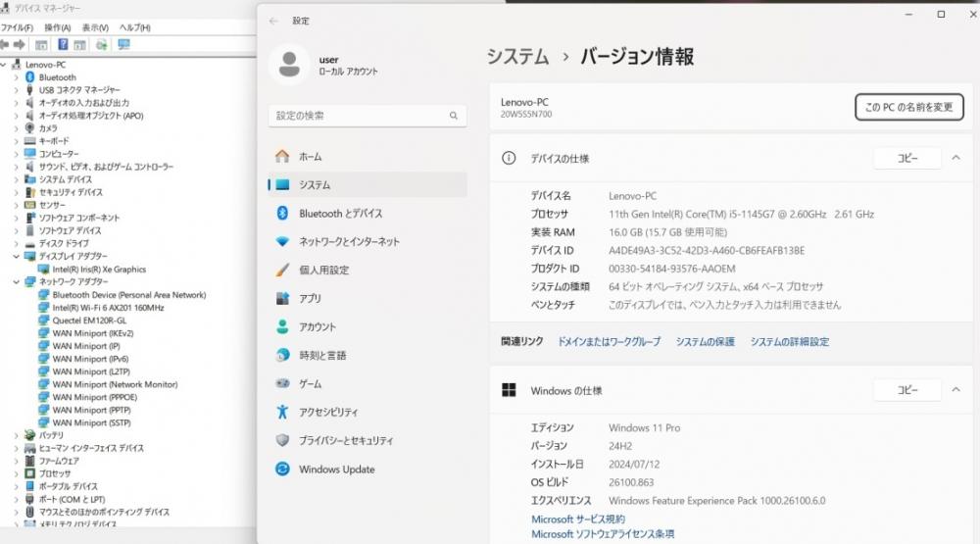Click the properties toolbar icon in Device Manager

point(41,44)
